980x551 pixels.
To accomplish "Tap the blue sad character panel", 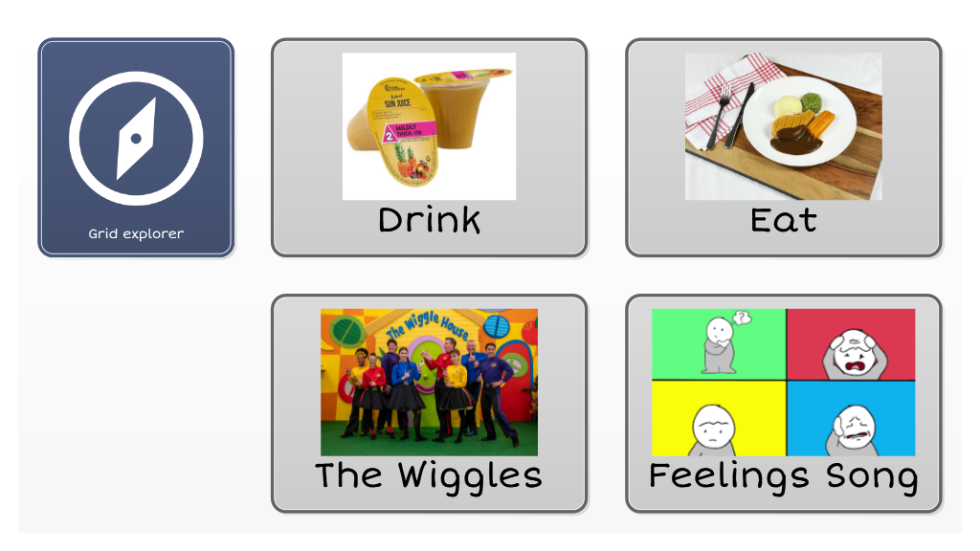I will pyautogui.click(x=851, y=419).
